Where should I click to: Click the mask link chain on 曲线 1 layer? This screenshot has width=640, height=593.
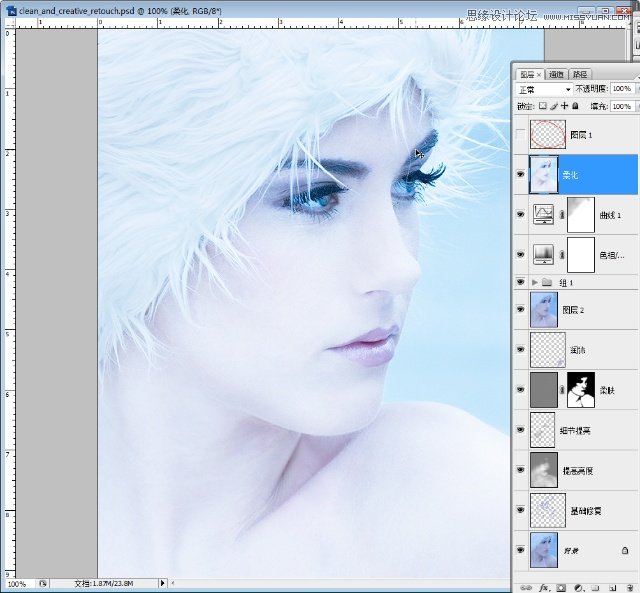(562, 215)
